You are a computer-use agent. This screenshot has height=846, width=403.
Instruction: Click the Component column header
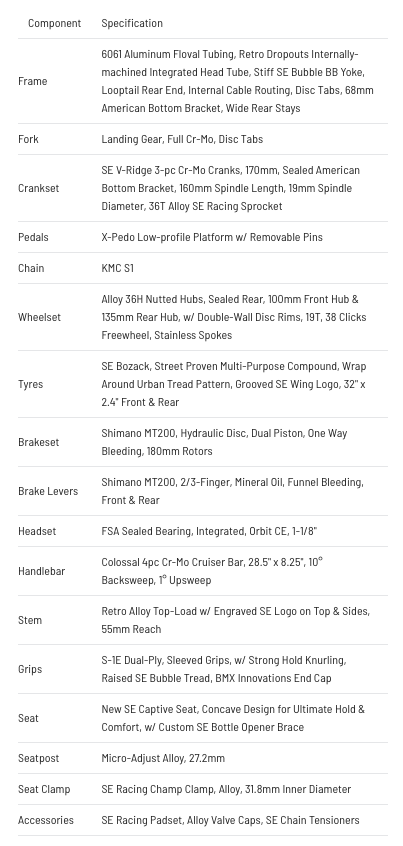click(x=54, y=23)
